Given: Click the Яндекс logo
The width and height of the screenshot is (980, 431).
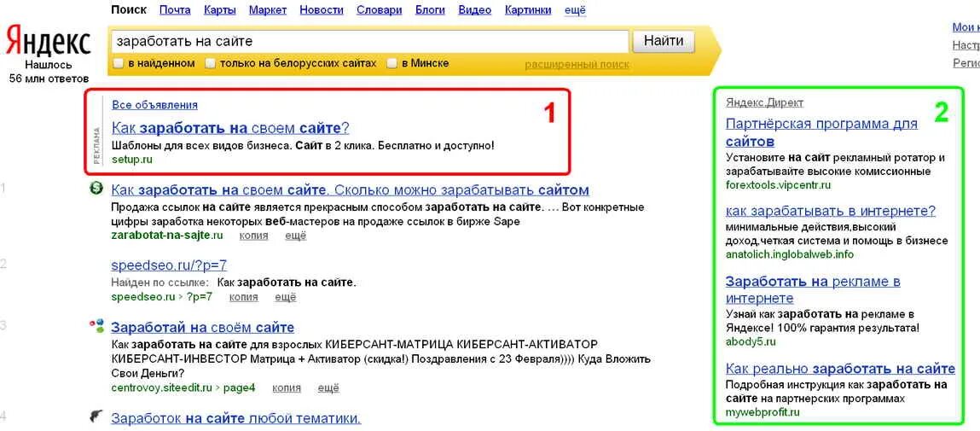Looking at the screenshot, I should (x=49, y=43).
